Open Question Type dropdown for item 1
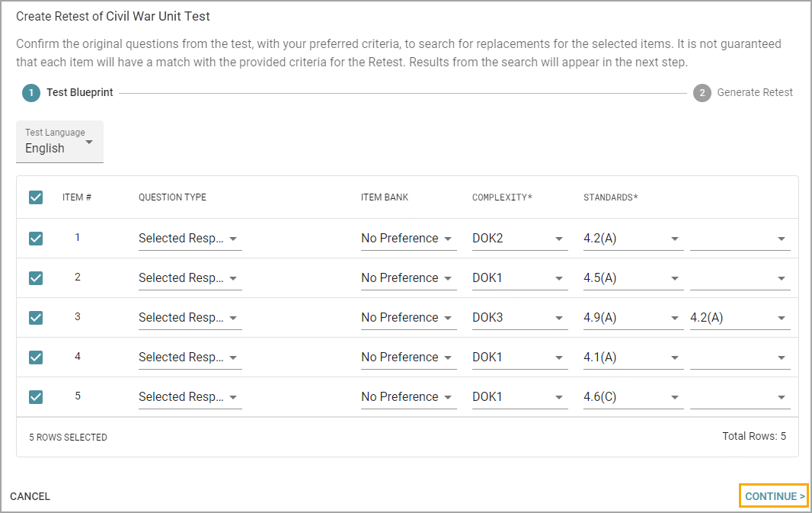This screenshot has height=513, width=812. point(190,239)
